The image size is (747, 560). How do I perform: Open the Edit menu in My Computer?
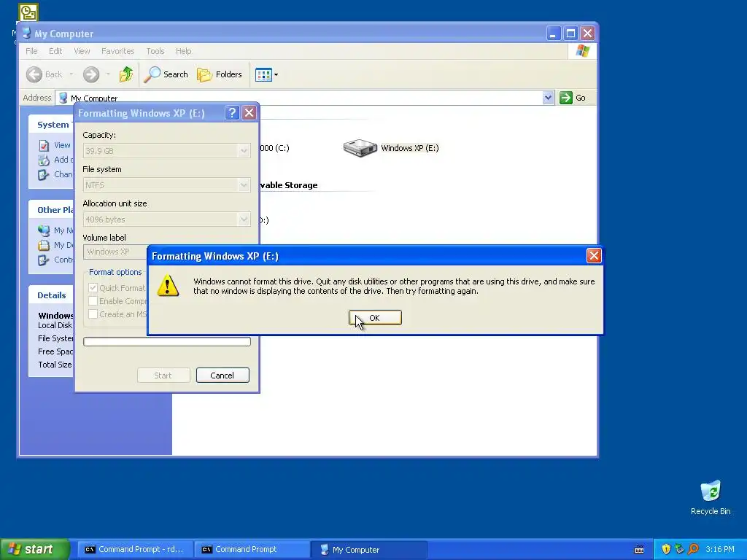pyautogui.click(x=55, y=51)
